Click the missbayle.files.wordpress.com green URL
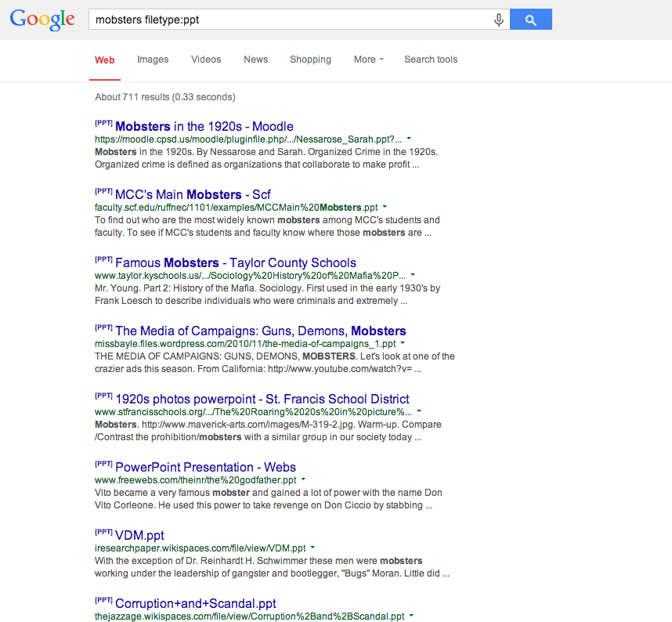672x622 pixels. coord(245,344)
